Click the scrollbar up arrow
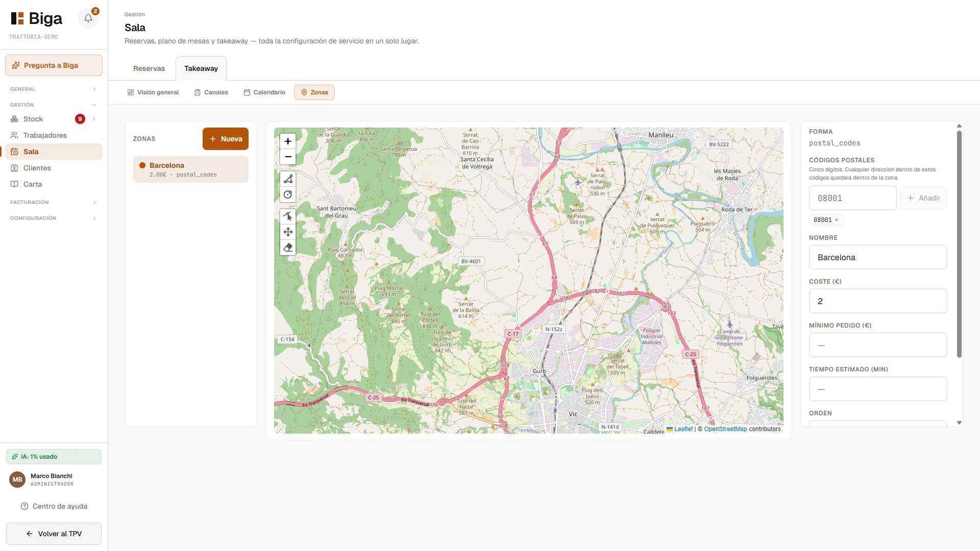Screen dimensions: 980x551 point(959,126)
